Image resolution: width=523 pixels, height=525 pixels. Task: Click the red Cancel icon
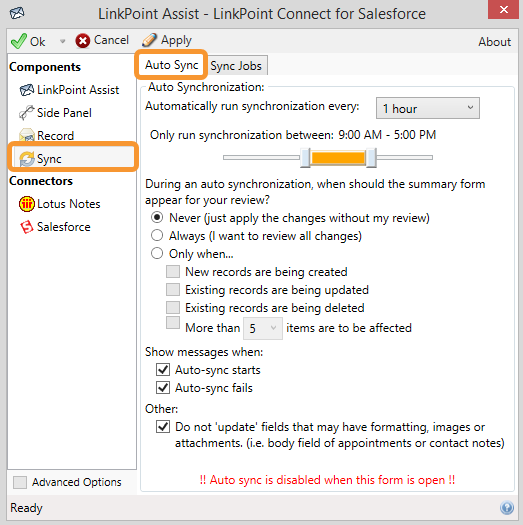click(82, 41)
